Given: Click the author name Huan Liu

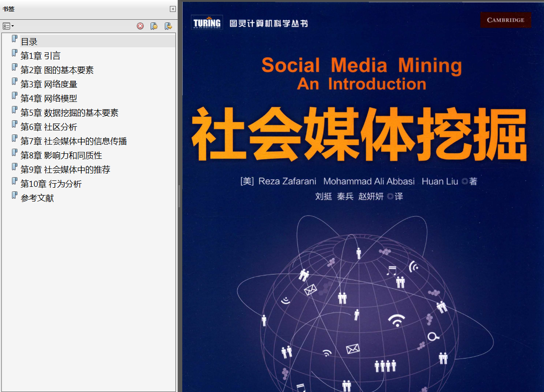Looking at the screenshot, I should pos(440,181).
